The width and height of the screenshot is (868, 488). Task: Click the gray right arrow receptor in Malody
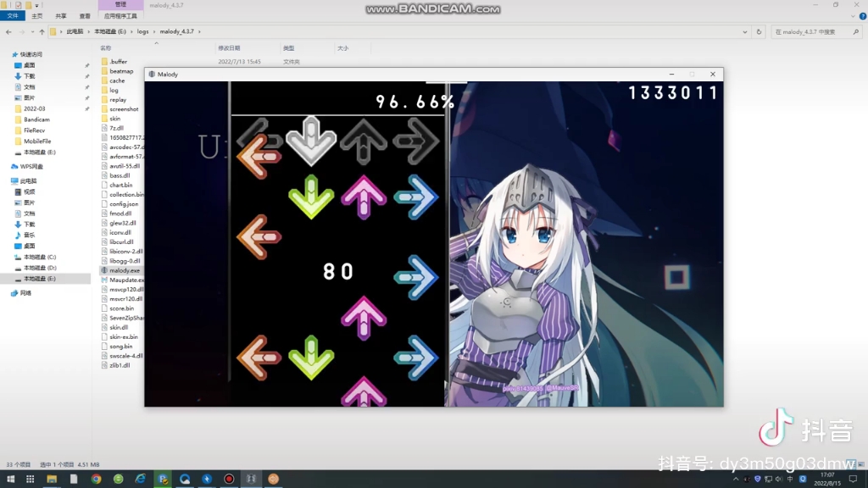point(415,141)
